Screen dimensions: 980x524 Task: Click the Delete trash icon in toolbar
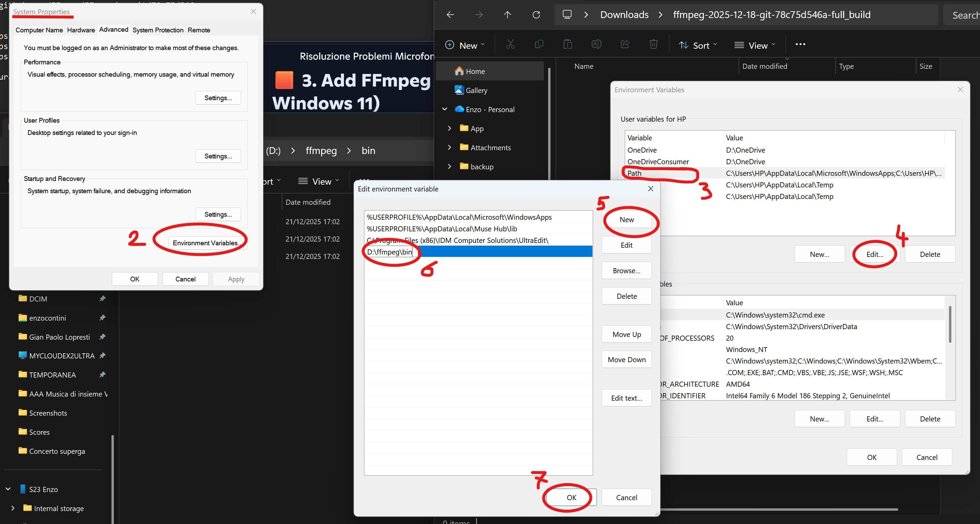pyautogui.click(x=653, y=45)
